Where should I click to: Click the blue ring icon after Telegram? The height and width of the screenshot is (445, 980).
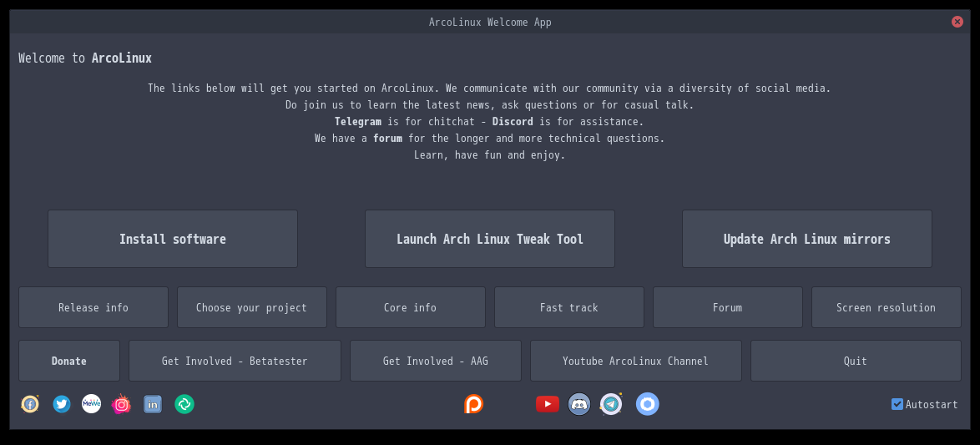pos(648,404)
